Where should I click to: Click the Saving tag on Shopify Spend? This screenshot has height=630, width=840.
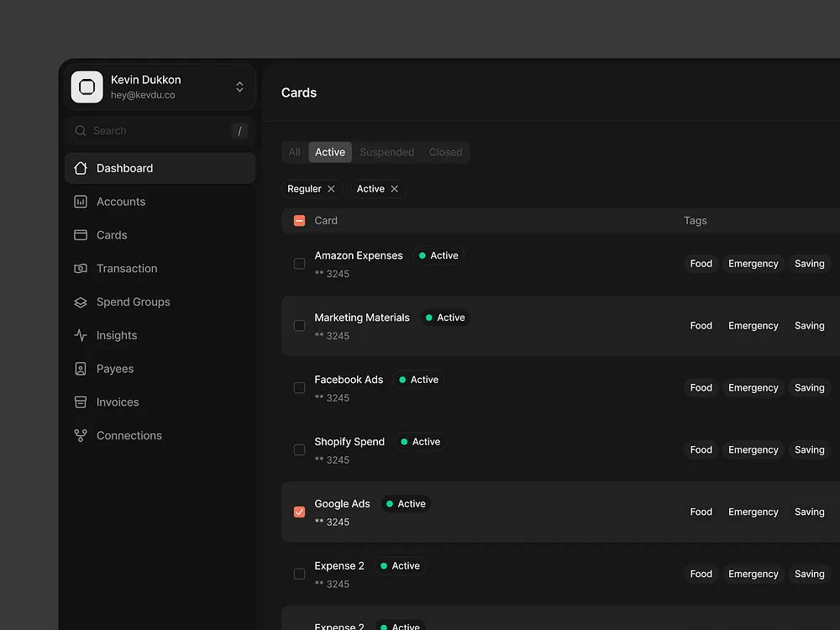809,449
